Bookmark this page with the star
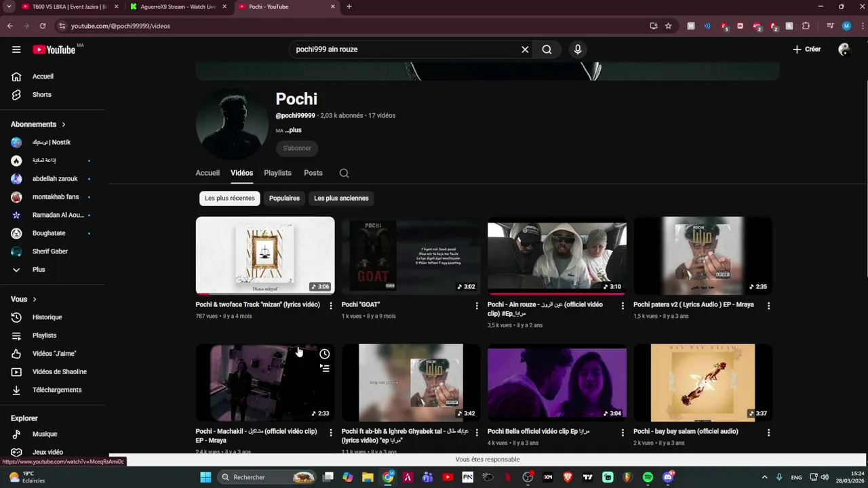This screenshot has width=868, height=488. point(668,26)
